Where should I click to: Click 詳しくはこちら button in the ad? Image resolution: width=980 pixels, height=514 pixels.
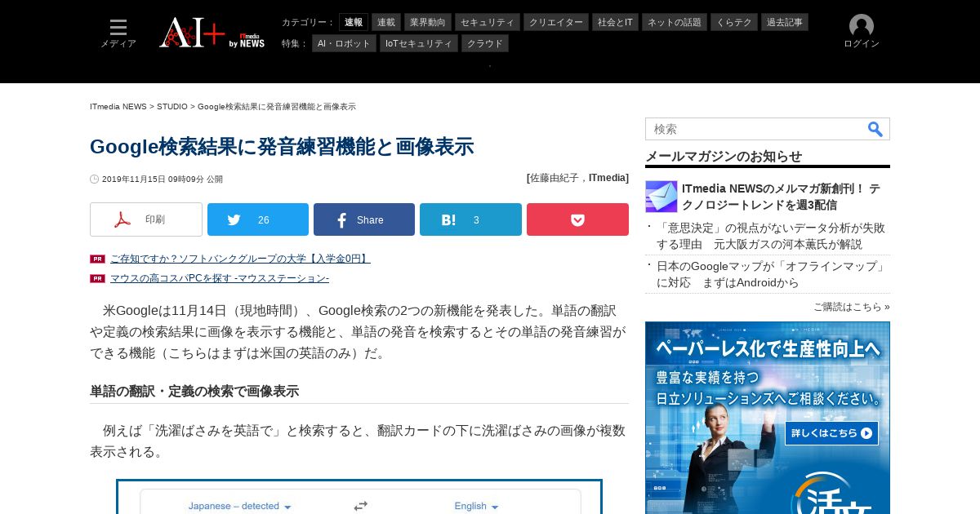click(831, 433)
